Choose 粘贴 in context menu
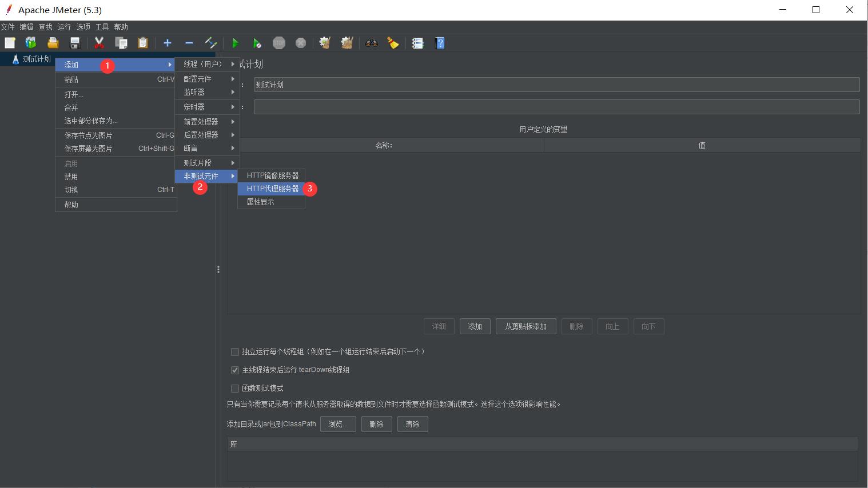The height and width of the screenshot is (488, 868). 116,79
